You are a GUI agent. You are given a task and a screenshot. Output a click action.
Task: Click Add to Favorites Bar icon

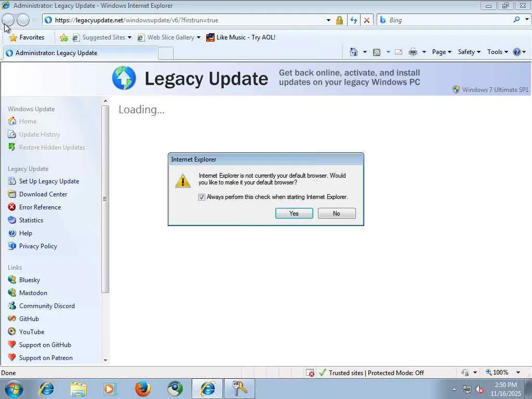(63, 37)
